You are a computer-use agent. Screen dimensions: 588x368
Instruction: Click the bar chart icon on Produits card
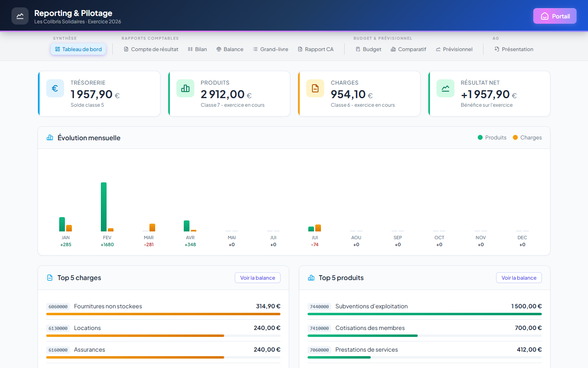185,88
